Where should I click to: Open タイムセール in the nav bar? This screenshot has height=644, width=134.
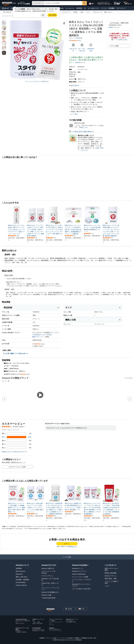coord(70,8)
